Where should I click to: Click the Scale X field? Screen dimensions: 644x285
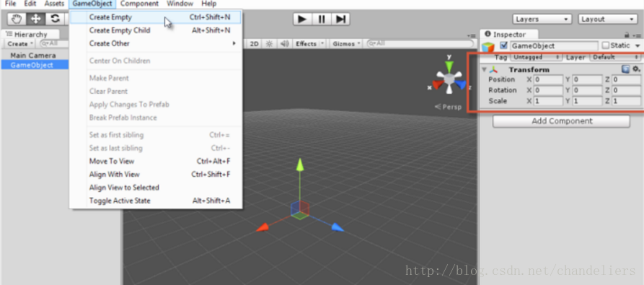[x=548, y=101]
